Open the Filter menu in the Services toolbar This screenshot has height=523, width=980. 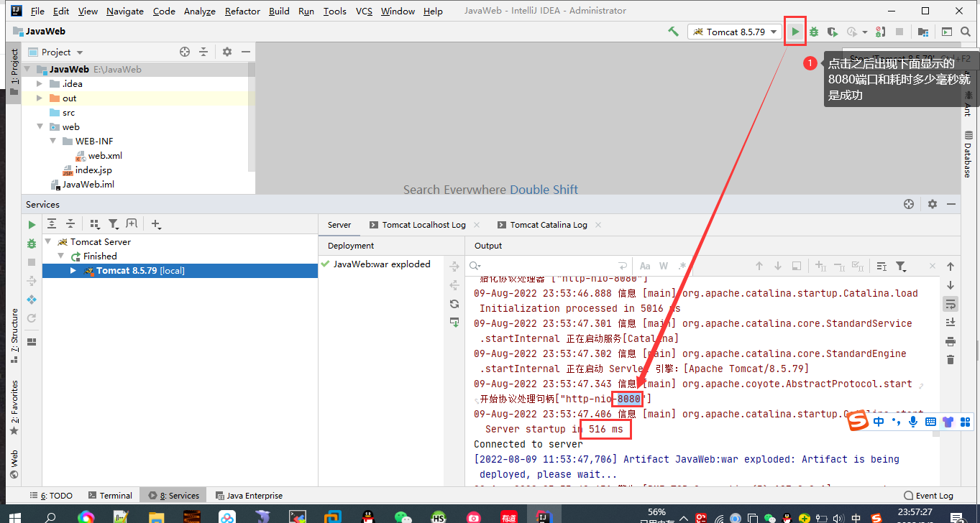[x=114, y=224]
